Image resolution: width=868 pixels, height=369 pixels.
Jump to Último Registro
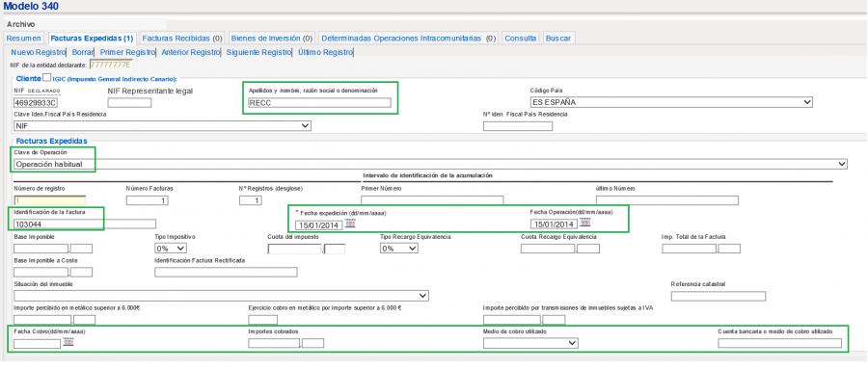[x=325, y=53]
